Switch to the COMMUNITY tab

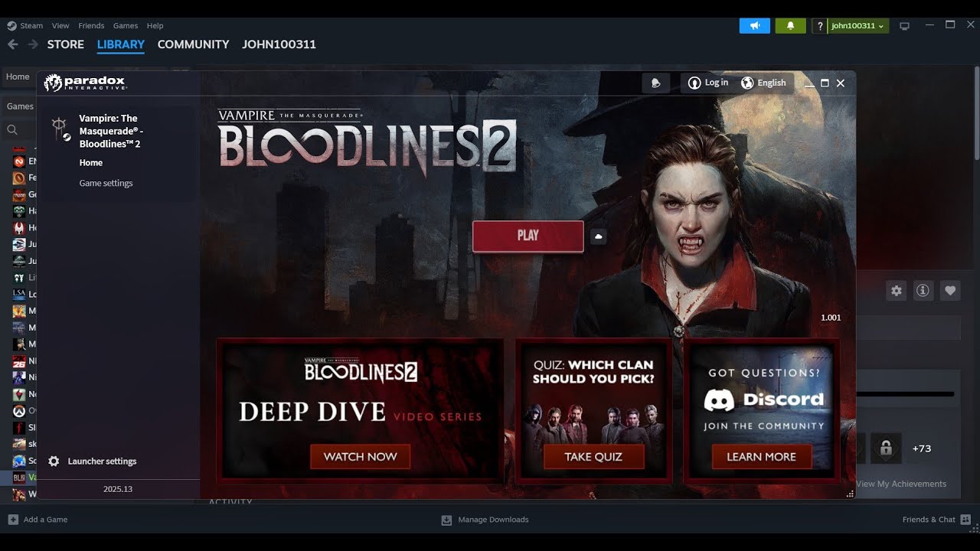(x=194, y=44)
